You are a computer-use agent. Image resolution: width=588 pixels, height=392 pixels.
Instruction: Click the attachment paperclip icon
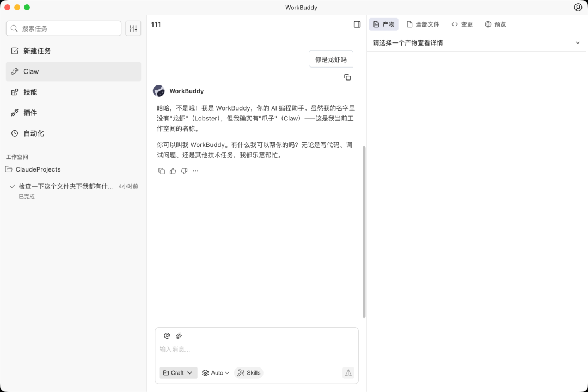(x=177, y=335)
